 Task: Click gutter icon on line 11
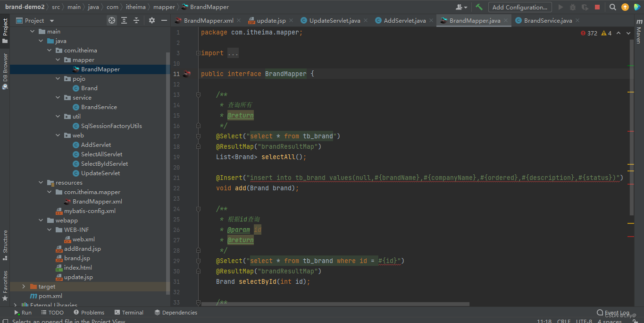pos(187,74)
